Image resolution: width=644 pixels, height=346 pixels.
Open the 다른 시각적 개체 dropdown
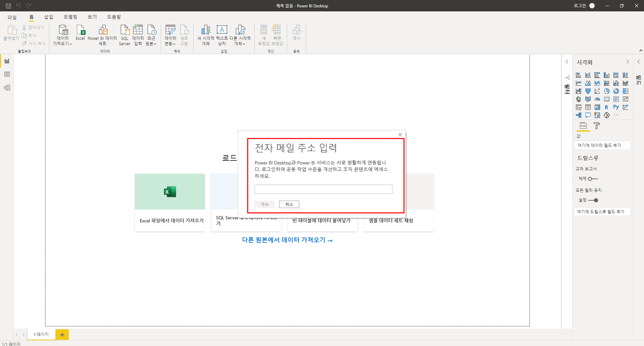click(x=240, y=35)
